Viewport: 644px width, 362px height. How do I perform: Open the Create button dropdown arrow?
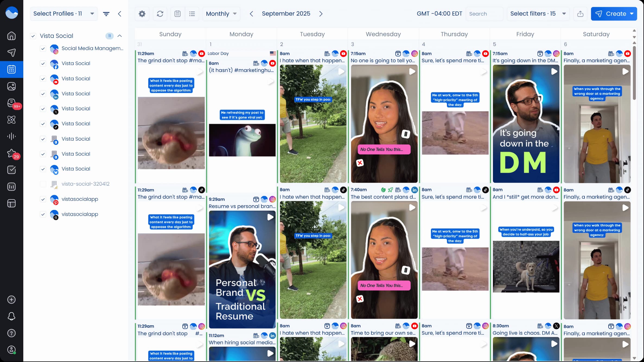632,14
